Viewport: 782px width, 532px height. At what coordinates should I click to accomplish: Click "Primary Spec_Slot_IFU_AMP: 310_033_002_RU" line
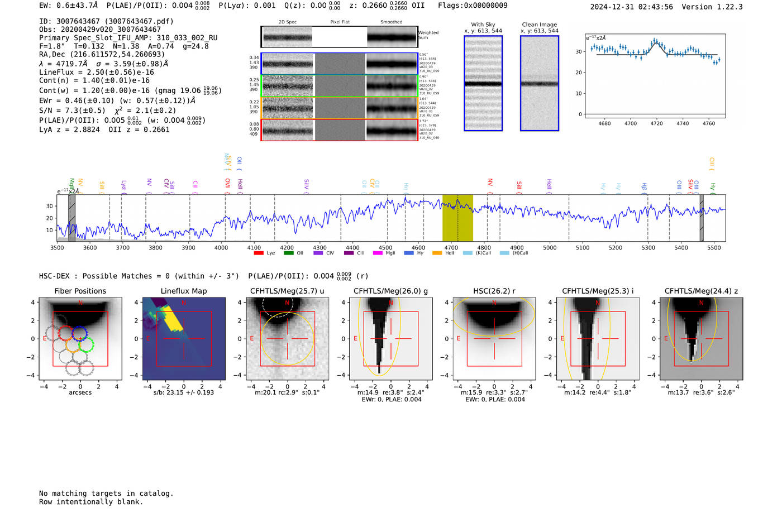click(x=128, y=38)
